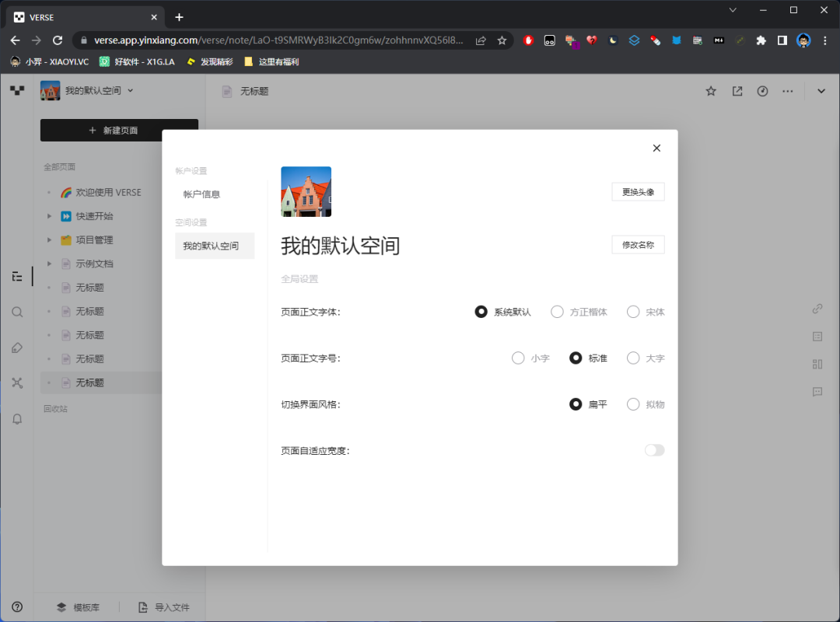
Task: Choose 大字 font size option
Action: (x=633, y=358)
